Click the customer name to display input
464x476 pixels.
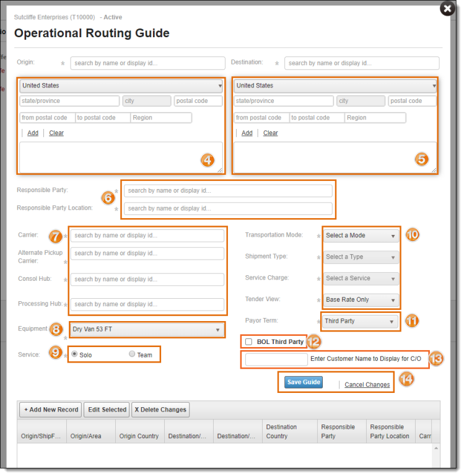(x=276, y=359)
